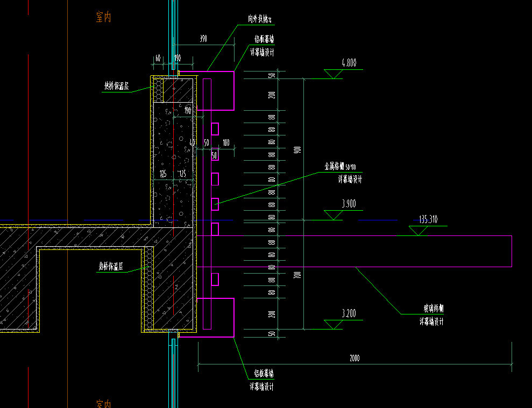Select the upper 热桥保温层 label
The height and width of the screenshot is (408, 532).
[116, 86]
